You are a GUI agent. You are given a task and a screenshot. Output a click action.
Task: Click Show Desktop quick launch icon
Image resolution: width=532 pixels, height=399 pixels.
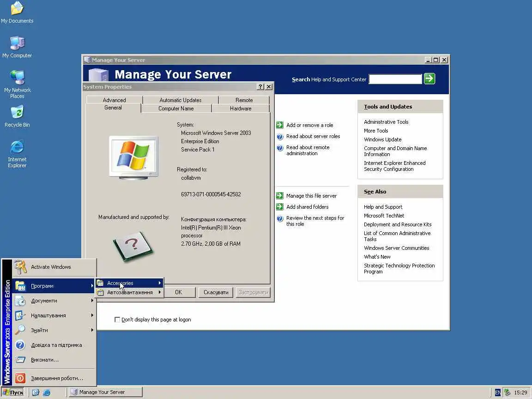[x=36, y=392]
